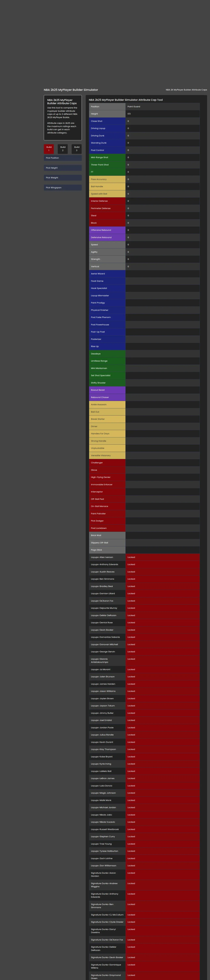Screen dimensions: 210x980
Task: Select the Three-Point Shot attribute row
Action: [144, 165]
